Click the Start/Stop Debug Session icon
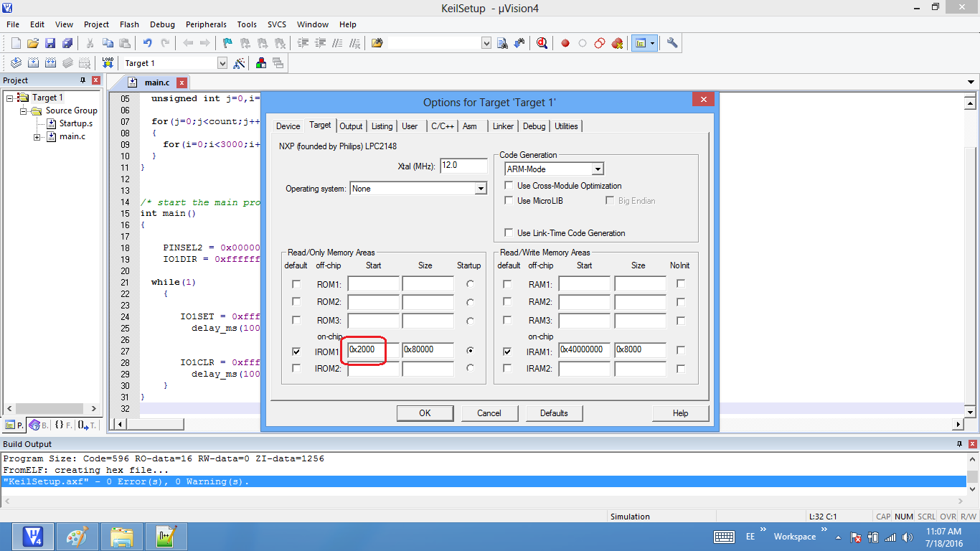This screenshot has height=551, width=980. [x=542, y=43]
